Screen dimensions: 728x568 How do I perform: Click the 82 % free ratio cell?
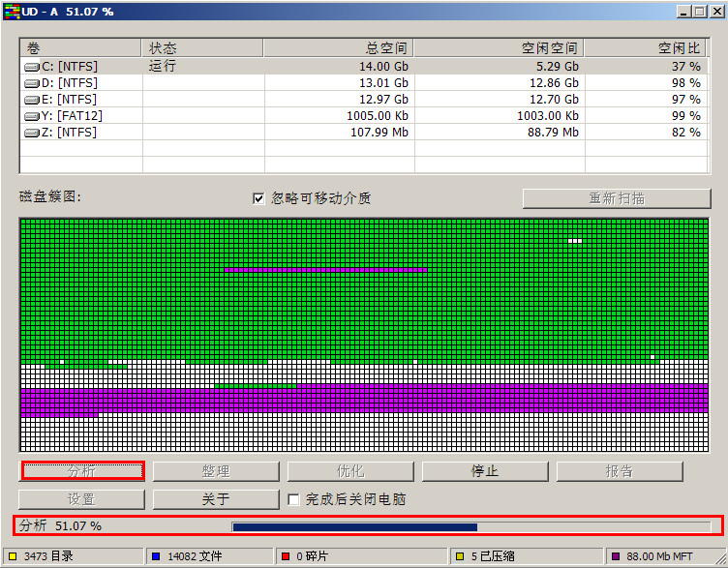[686, 133]
